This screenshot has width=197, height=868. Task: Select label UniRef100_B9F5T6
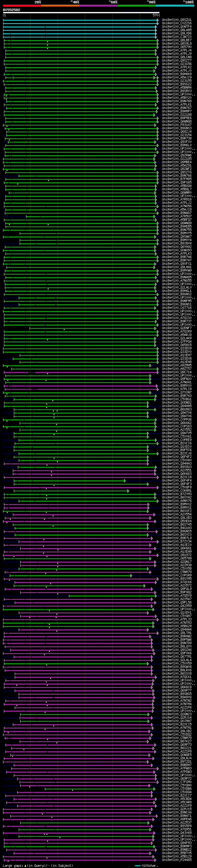(x=176, y=450)
